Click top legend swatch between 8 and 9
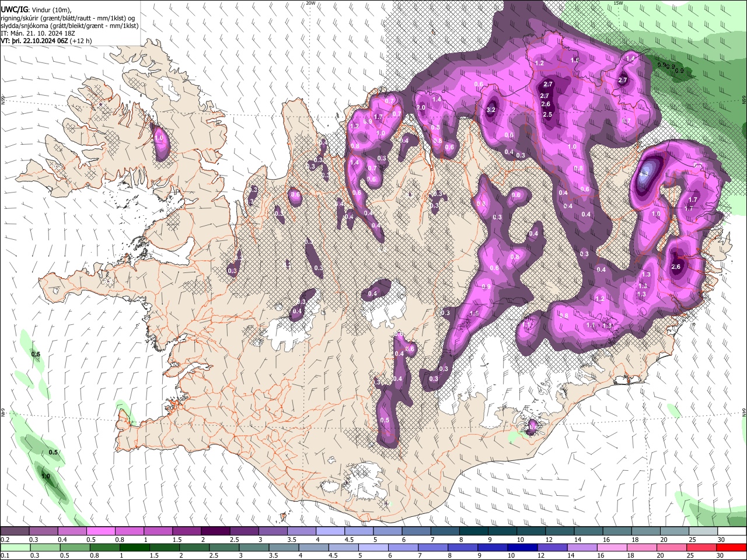The width and height of the screenshot is (747, 560). (473, 531)
